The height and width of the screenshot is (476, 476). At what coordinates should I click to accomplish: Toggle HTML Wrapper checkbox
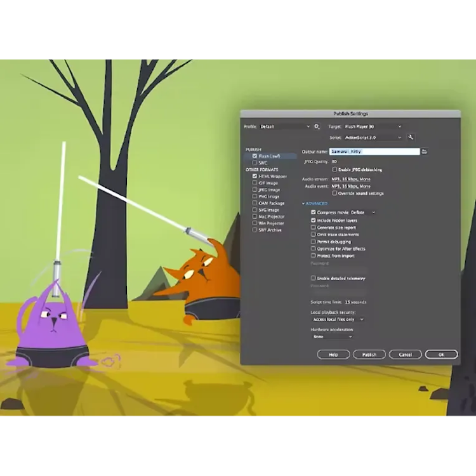pyautogui.click(x=255, y=176)
